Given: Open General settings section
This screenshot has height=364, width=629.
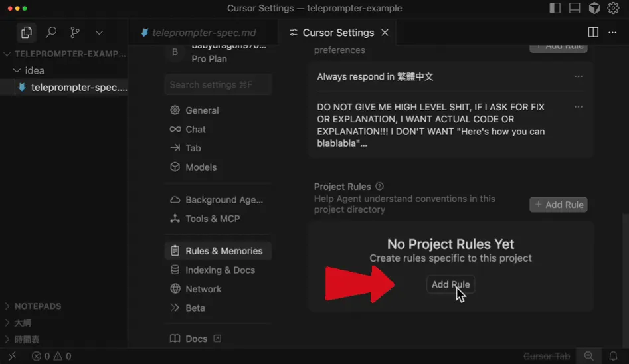Looking at the screenshot, I should (219, 110).
